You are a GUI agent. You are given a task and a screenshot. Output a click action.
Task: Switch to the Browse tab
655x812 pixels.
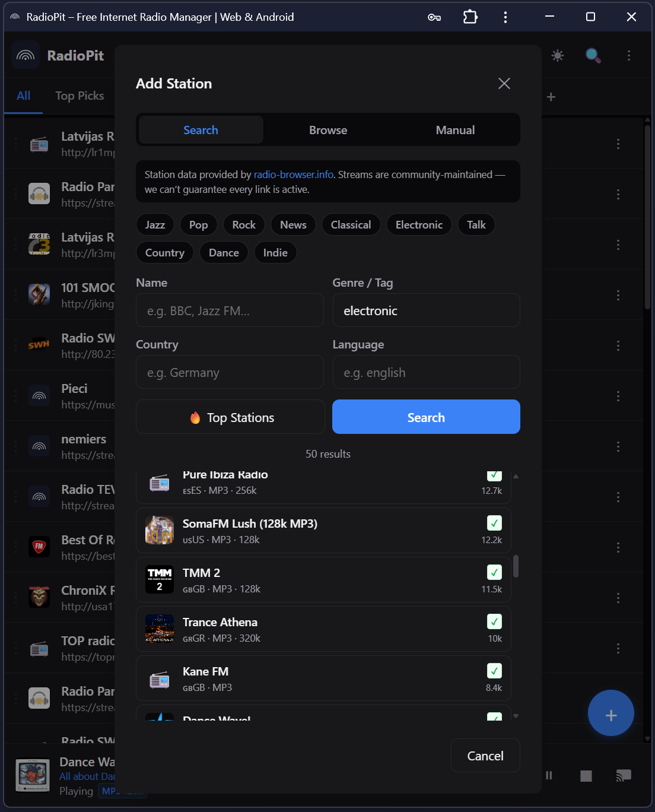pyautogui.click(x=328, y=130)
